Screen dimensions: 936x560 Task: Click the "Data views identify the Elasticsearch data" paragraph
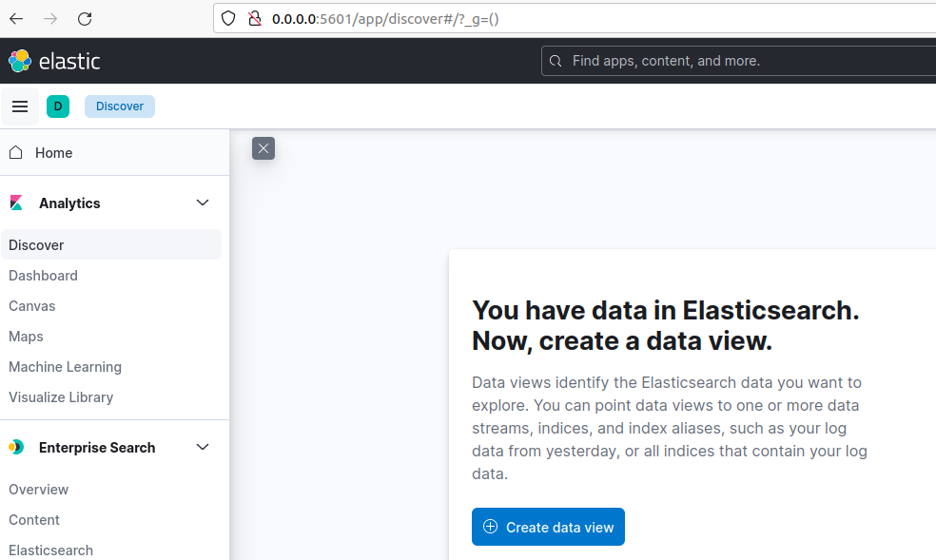click(x=669, y=428)
